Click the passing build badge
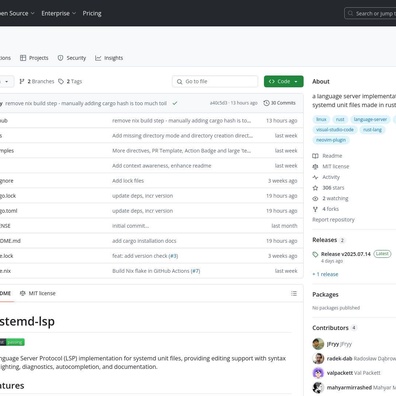This screenshot has height=396, width=396. coord(12,342)
